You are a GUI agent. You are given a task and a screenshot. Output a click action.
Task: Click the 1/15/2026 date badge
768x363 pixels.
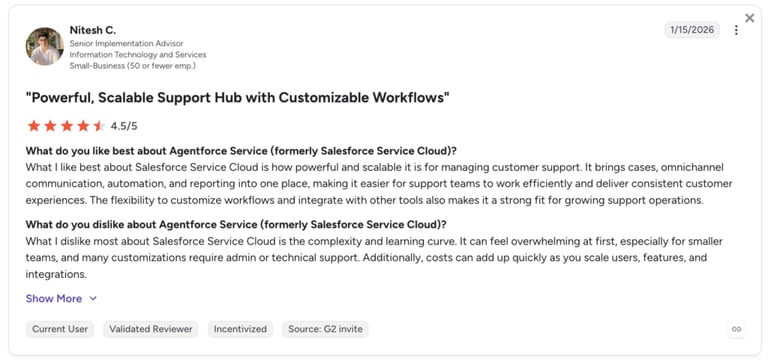tap(692, 30)
